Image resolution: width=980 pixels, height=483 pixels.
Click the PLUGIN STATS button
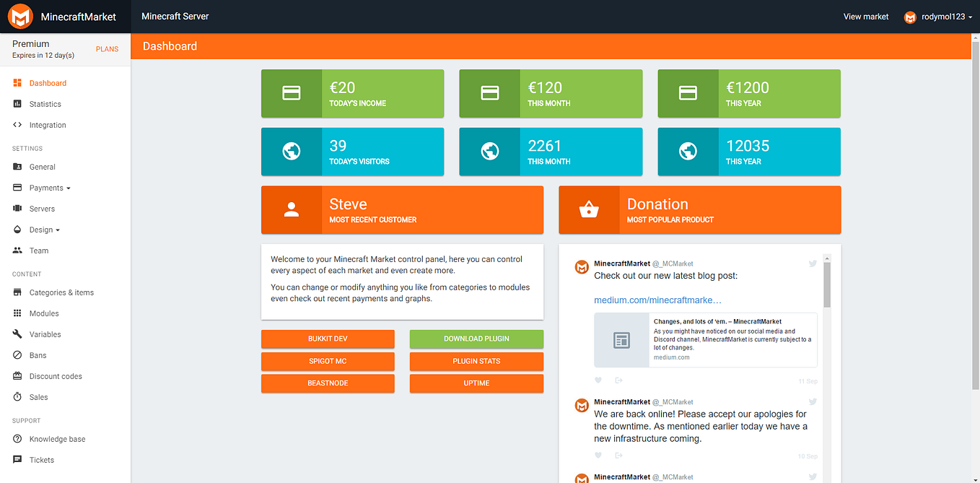[476, 361]
